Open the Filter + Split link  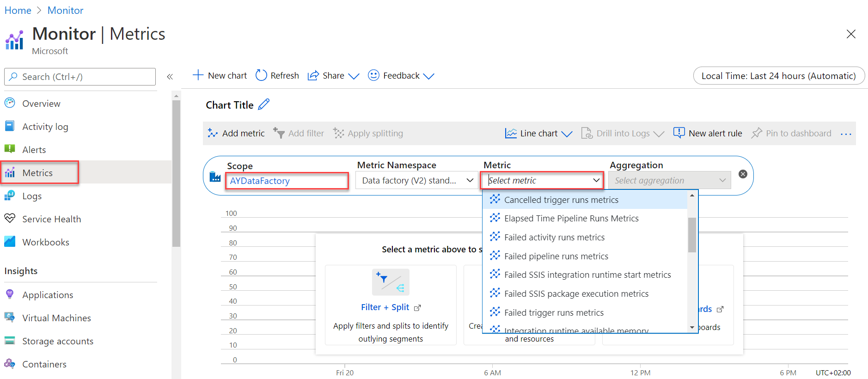point(385,307)
